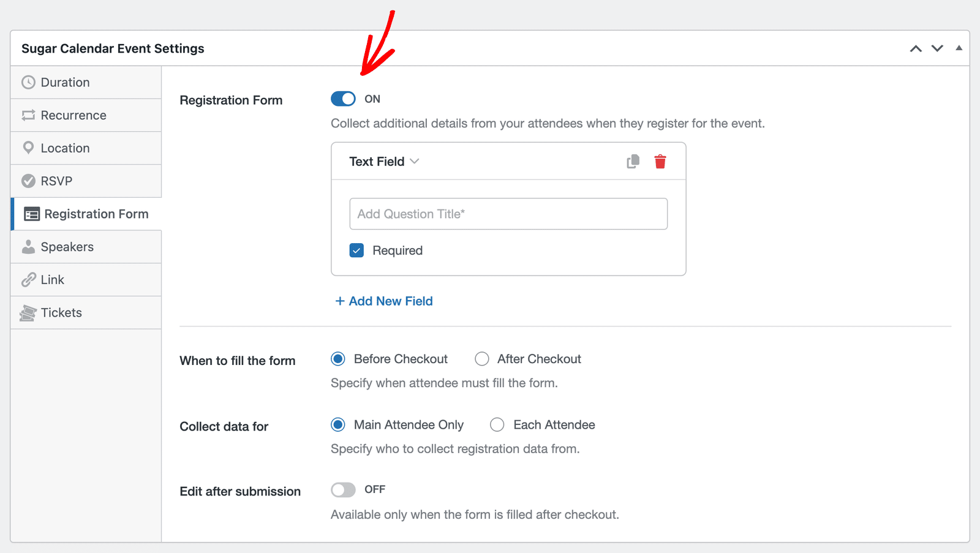This screenshot has height=553, width=980.
Task: Click the form icon beside Registration Form tab
Action: coord(32,214)
